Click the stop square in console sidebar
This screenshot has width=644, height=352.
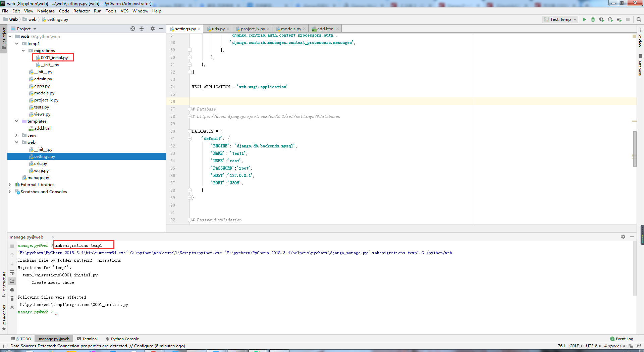[12, 246]
